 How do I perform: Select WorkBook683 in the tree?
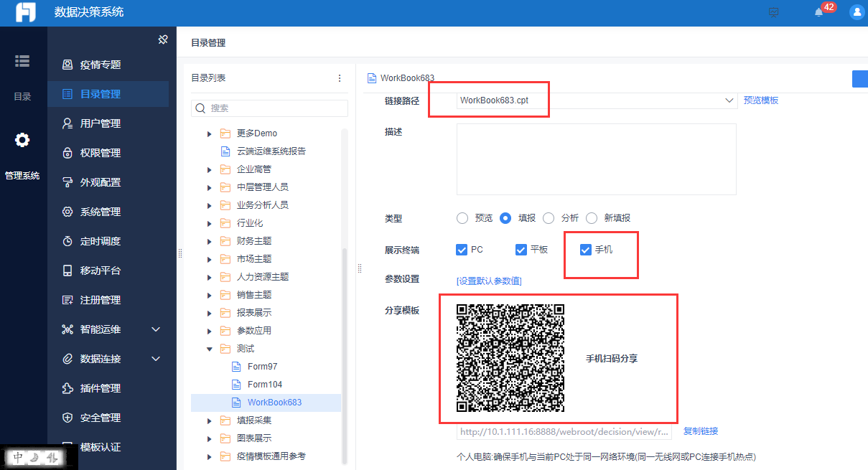(x=266, y=403)
